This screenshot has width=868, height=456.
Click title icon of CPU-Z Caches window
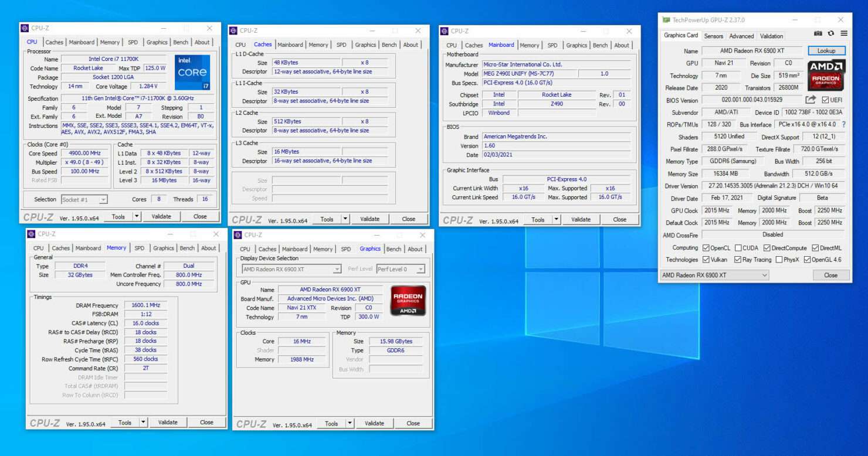pos(233,30)
